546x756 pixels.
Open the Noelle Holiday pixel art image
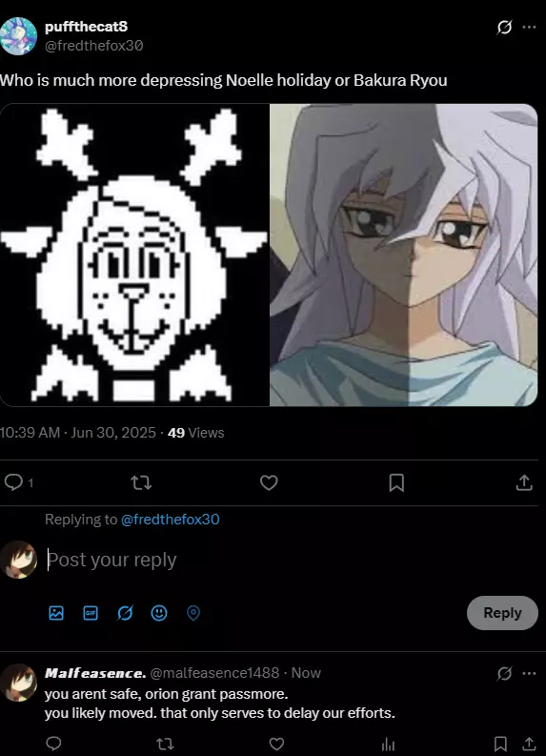[134, 255]
